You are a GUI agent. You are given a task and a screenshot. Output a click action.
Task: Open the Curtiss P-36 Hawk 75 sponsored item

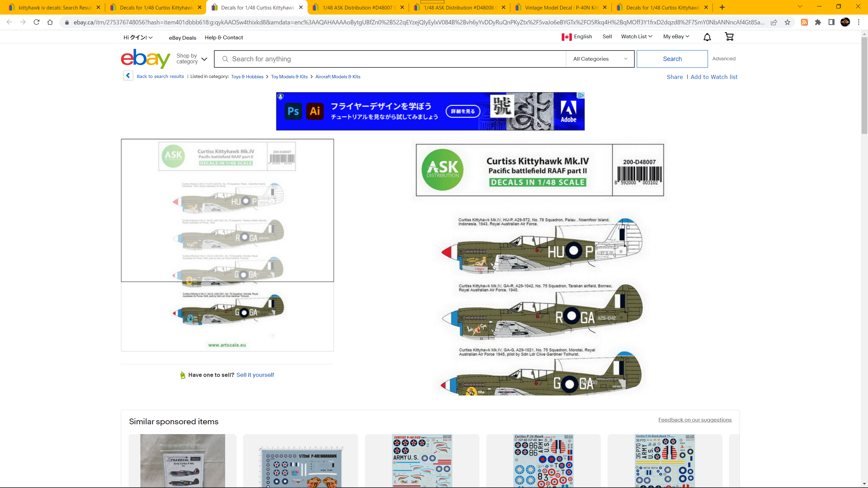click(665, 461)
